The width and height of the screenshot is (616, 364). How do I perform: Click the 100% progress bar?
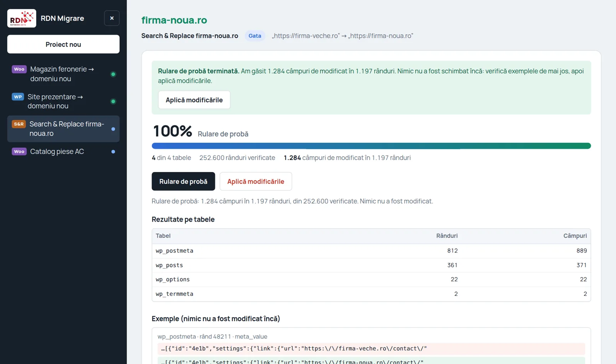tap(371, 146)
